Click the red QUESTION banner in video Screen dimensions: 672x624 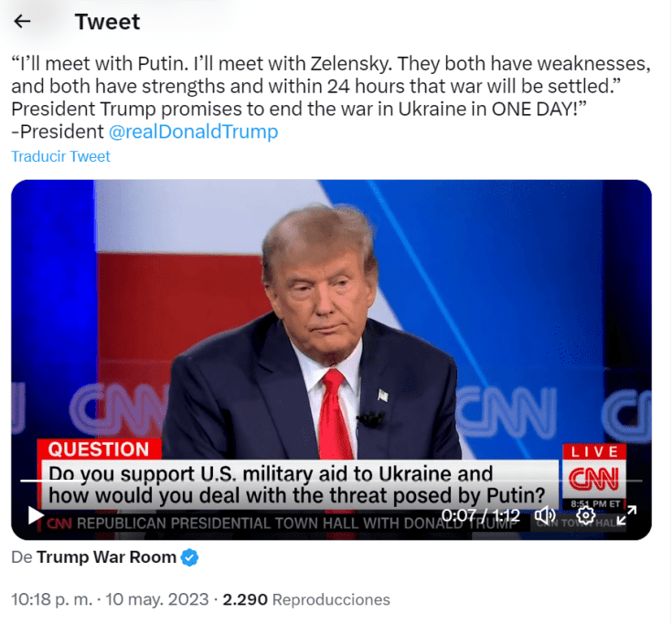point(98,449)
